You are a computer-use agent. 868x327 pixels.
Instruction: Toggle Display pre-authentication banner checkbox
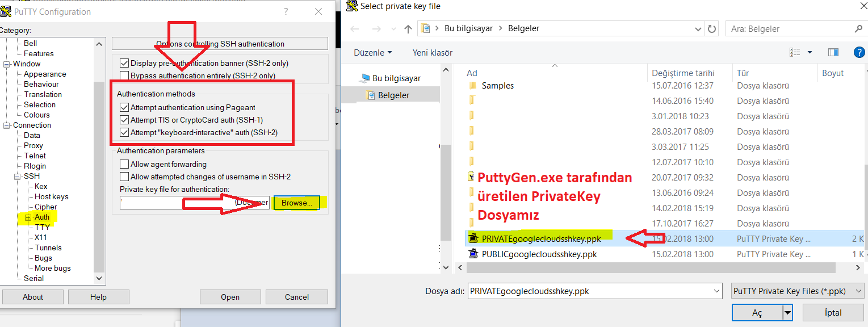[124, 63]
